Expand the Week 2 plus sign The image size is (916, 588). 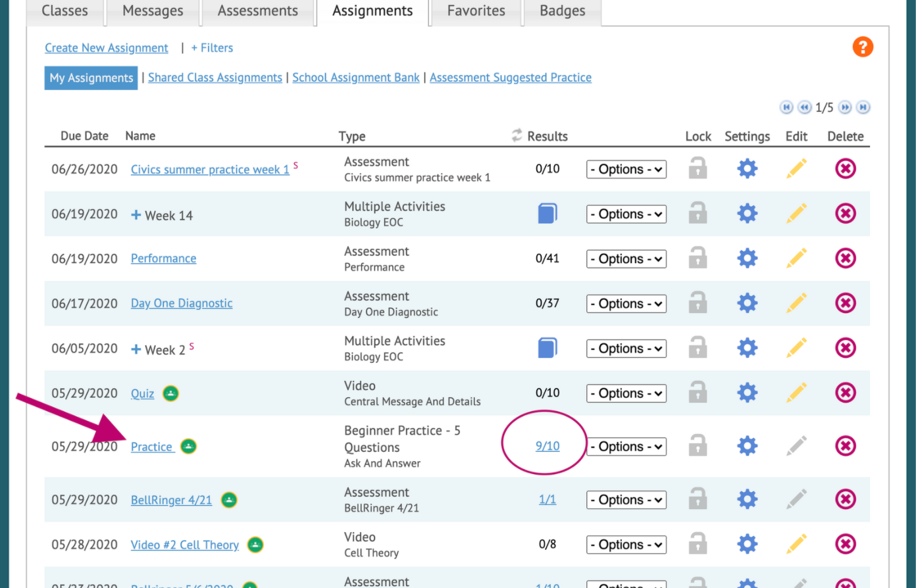[136, 349]
